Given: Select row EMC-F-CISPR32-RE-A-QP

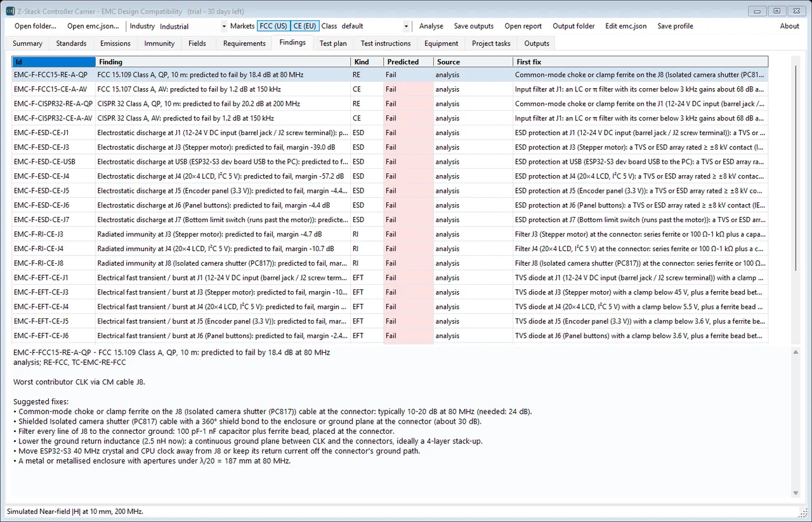Looking at the screenshot, I should tap(390, 103).
